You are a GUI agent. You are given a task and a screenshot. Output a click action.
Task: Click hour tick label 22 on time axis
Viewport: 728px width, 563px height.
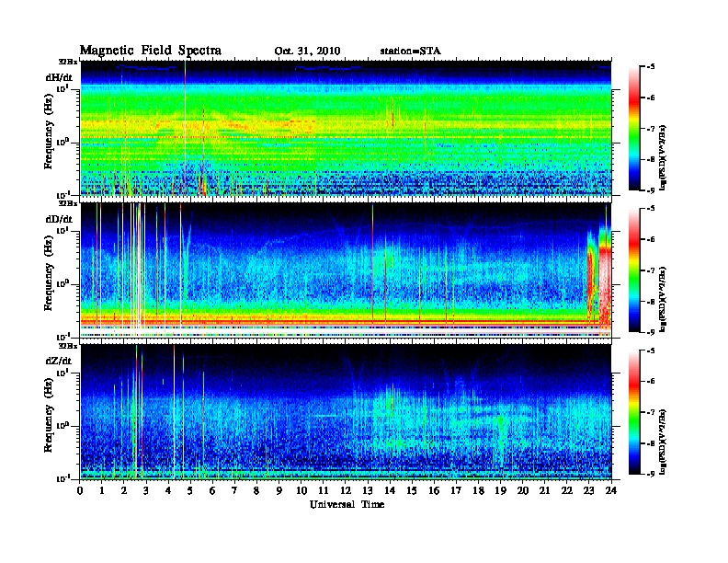tap(567, 490)
